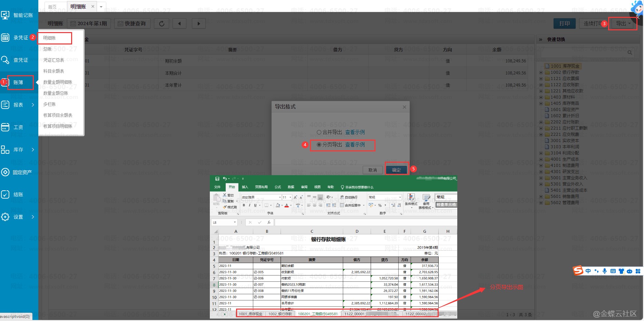
Task: Go to next period arrow button
Action: (x=198, y=23)
